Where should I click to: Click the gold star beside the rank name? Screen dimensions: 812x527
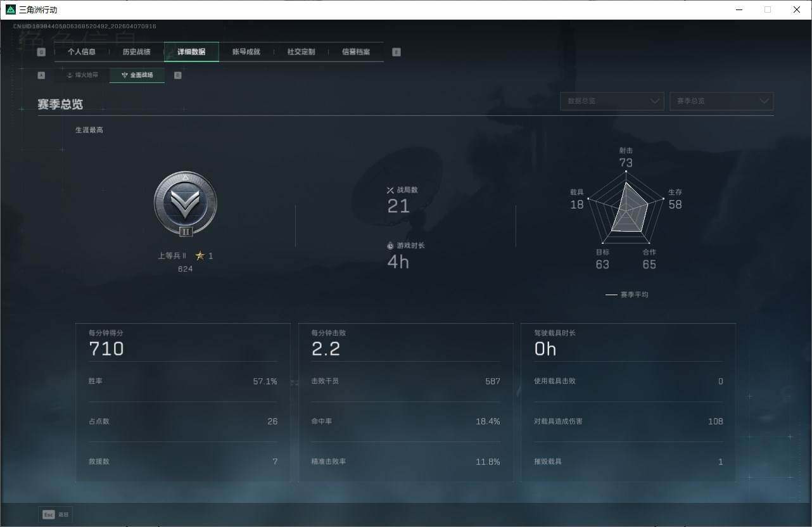200,256
